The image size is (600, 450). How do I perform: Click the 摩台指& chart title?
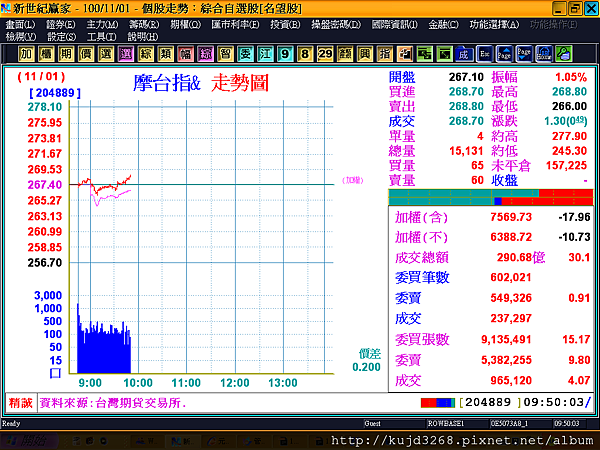pyautogui.click(x=167, y=83)
